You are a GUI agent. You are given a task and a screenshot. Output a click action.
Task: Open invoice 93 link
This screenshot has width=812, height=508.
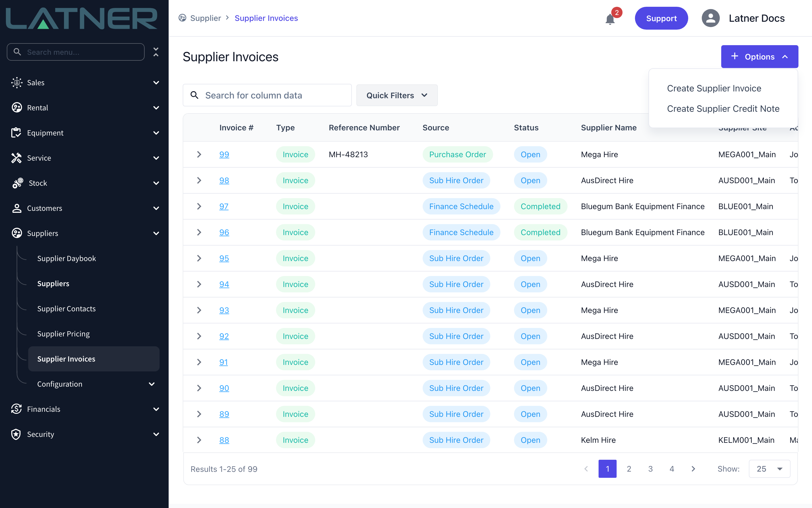pos(224,310)
